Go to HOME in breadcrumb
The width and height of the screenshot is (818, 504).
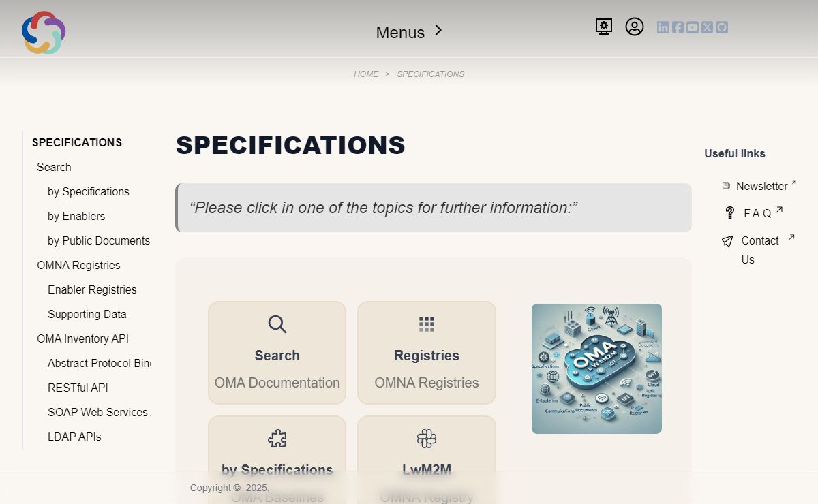coord(366,74)
